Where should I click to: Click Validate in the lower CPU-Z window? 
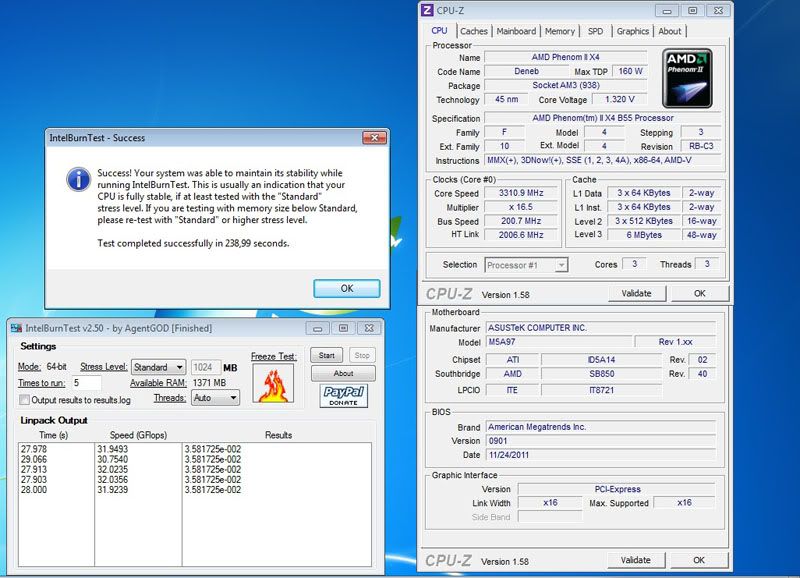click(636, 560)
